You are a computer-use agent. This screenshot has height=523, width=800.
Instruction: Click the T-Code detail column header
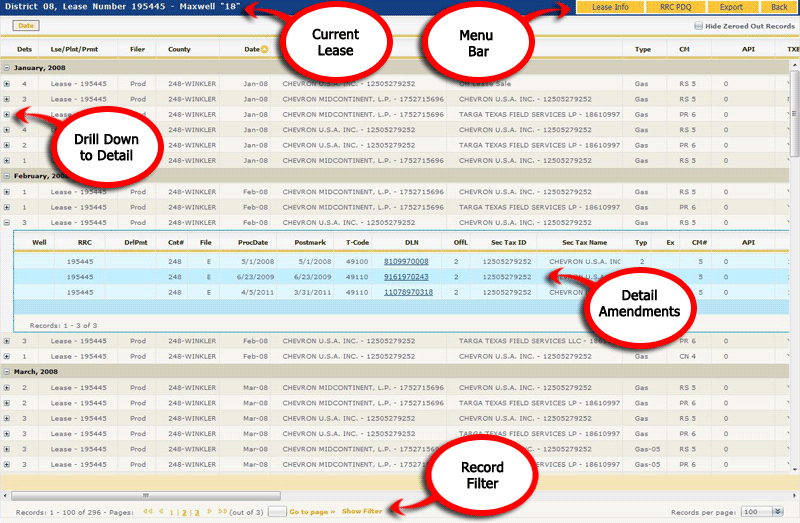(357, 242)
